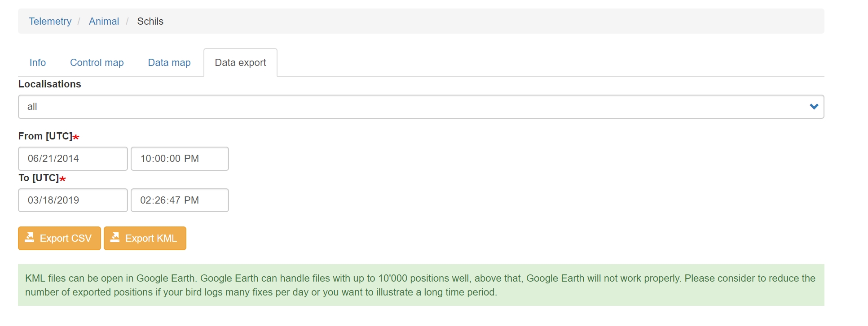Switch to the Info tab

point(38,63)
